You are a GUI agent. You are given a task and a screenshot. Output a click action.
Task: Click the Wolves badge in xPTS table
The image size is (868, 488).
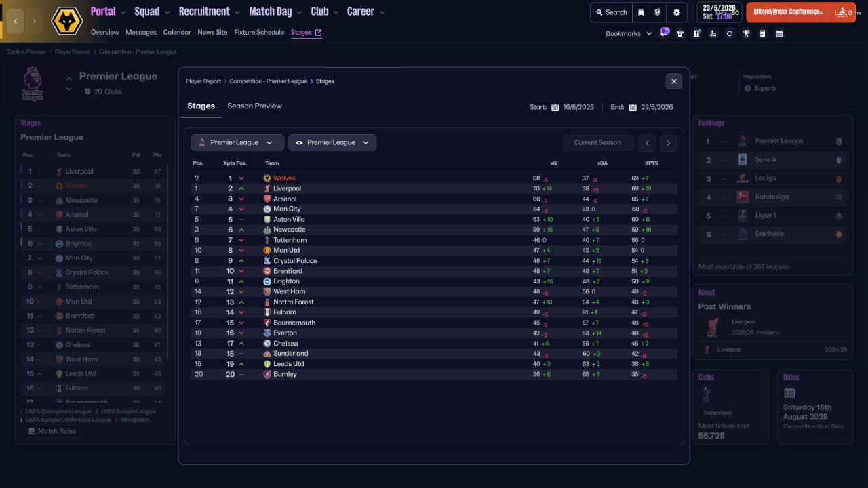pos(267,178)
